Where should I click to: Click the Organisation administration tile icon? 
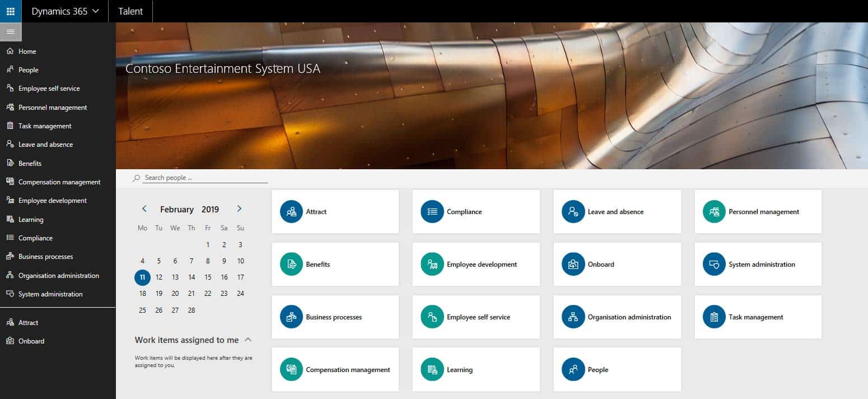click(573, 317)
